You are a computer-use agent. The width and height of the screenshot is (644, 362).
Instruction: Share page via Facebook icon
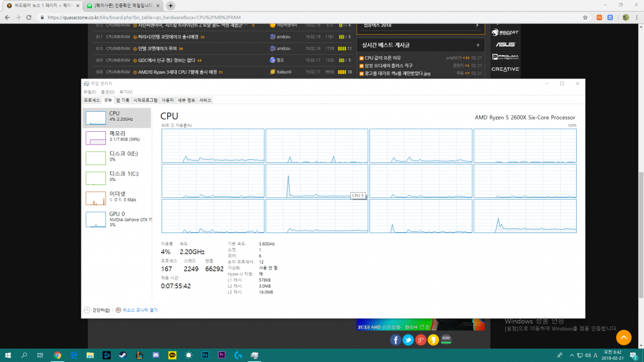click(396, 340)
